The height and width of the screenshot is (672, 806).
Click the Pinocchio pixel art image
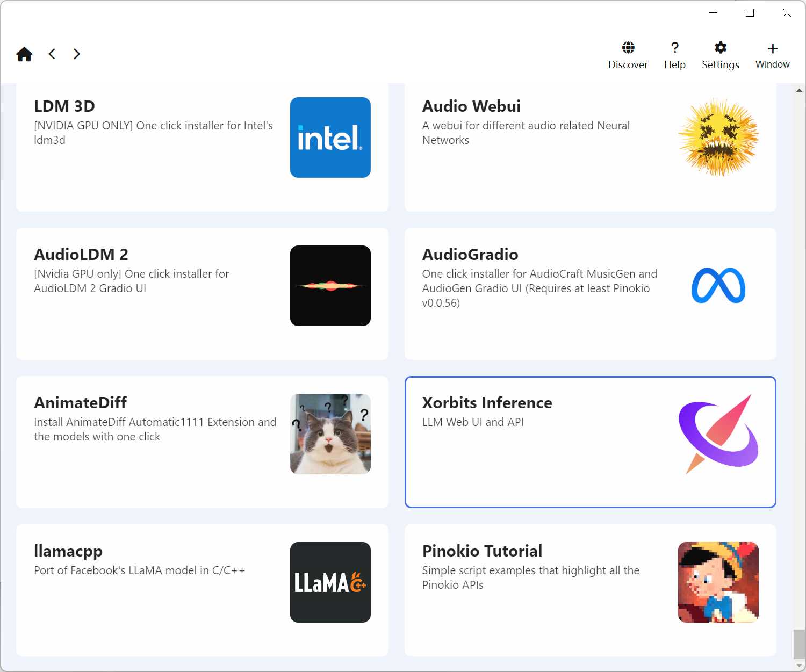point(718,582)
